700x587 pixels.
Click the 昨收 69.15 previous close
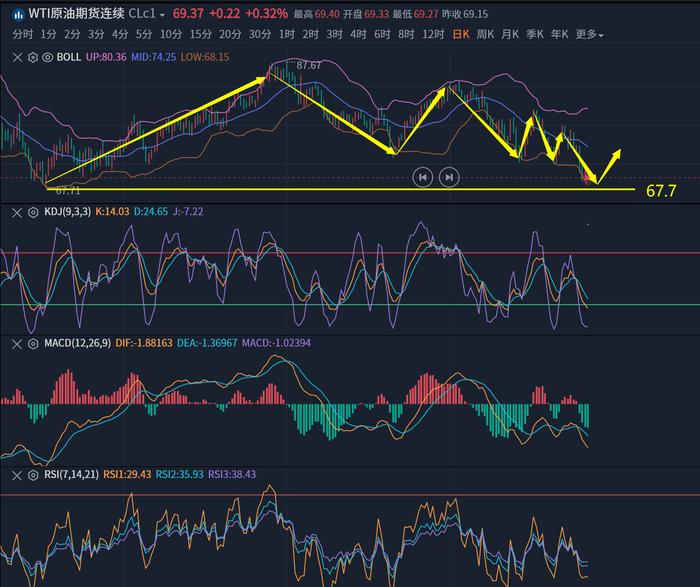click(x=465, y=14)
